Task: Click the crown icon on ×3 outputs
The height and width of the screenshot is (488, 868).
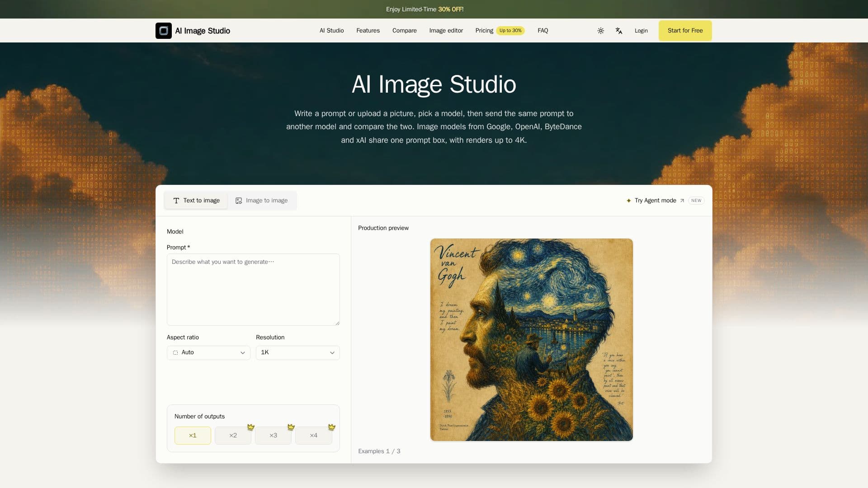Action: pos(291,427)
